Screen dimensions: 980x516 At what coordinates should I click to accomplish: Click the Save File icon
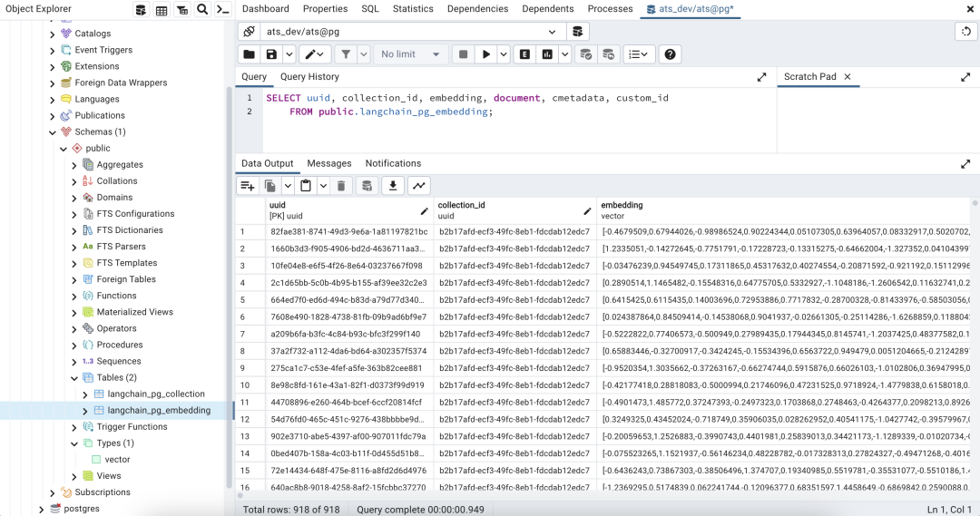click(271, 54)
